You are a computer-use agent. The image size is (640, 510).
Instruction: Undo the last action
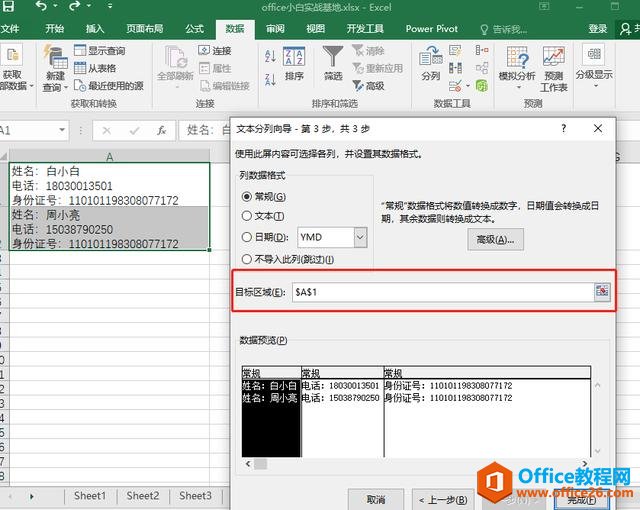pos(41,6)
